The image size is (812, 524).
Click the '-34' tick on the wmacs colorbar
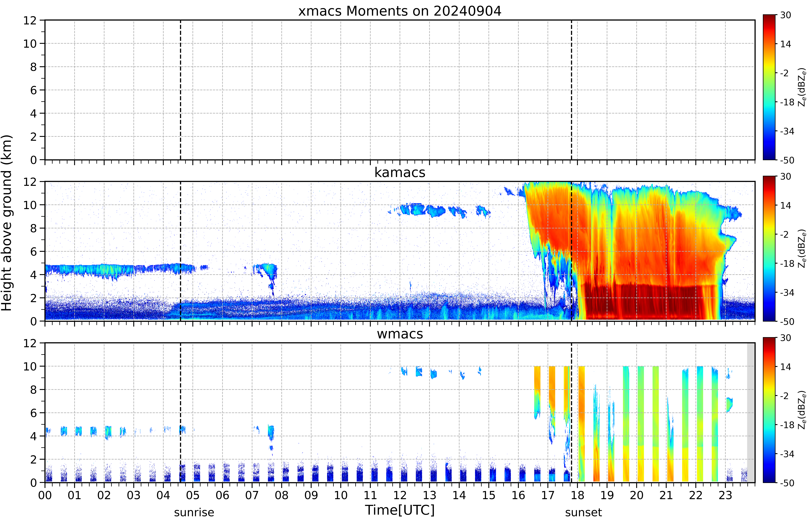[x=787, y=454]
